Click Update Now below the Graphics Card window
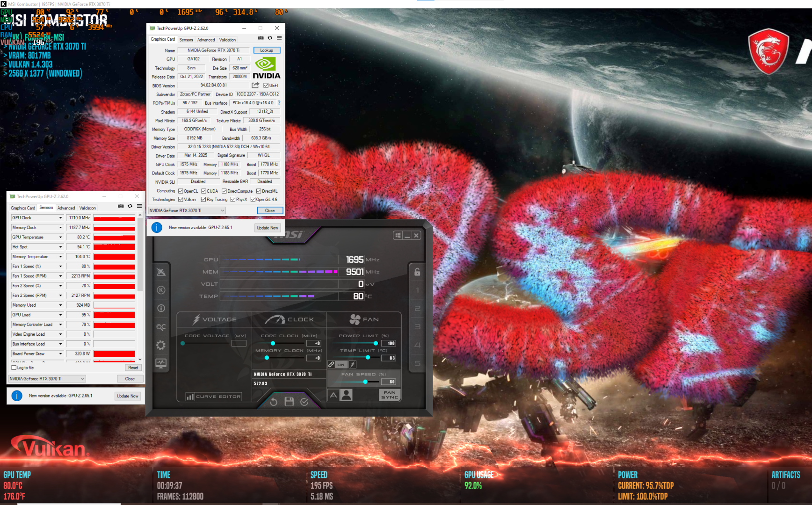 click(x=268, y=228)
